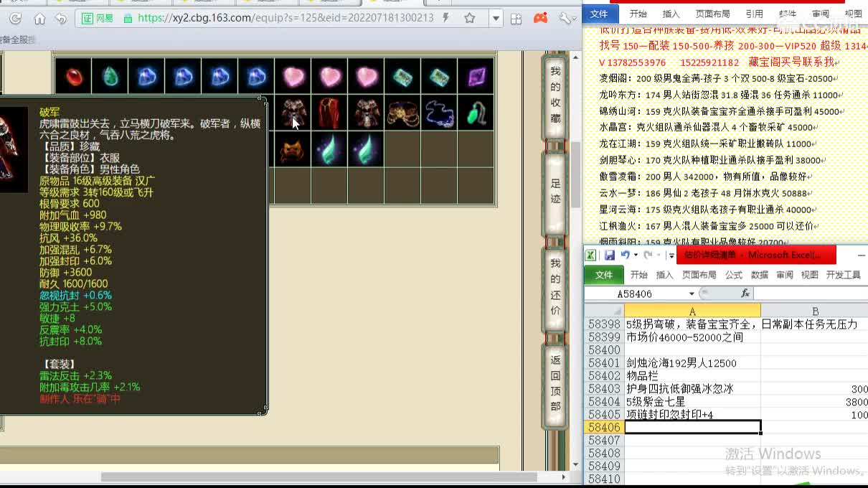Switch to Word 开始 tab

(x=638, y=14)
